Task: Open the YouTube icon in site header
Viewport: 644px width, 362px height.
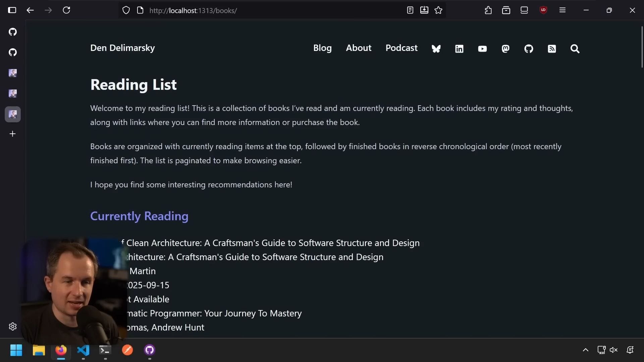Action: pyautogui.click(x=482, y=49)
